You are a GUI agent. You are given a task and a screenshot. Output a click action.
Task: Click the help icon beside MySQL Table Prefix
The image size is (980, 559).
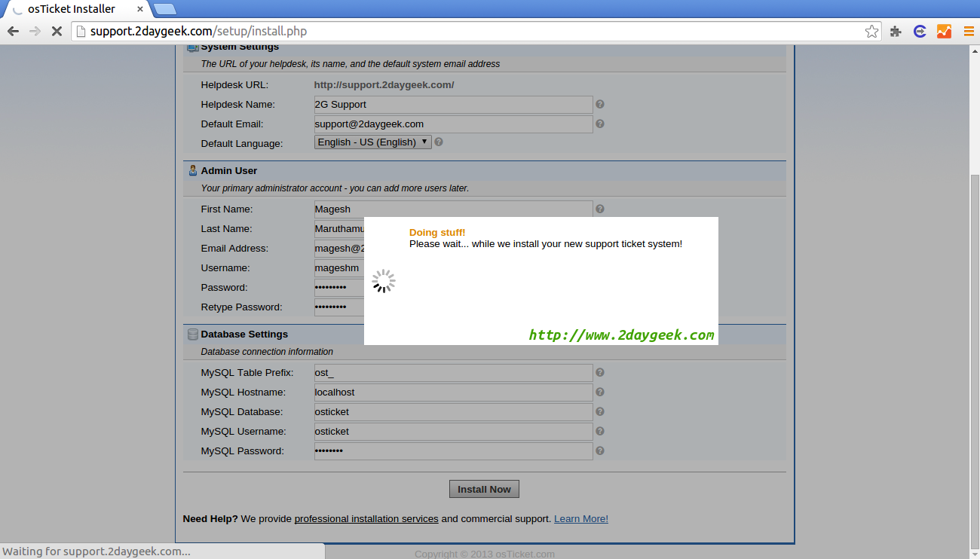pyautogui.click(x=600, y=373)
